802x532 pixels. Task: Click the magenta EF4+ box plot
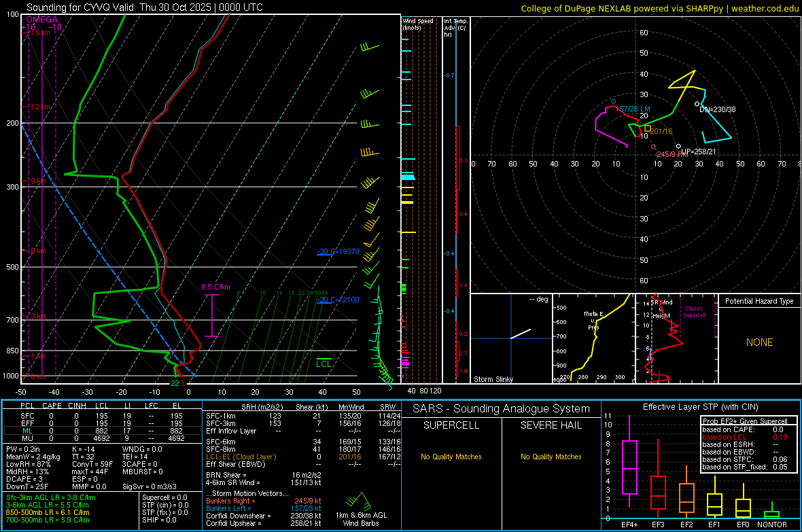click(629, 461)
